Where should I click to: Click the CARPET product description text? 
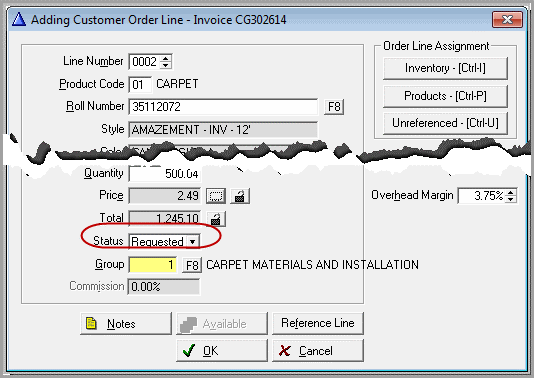click(x=177, y=84)
